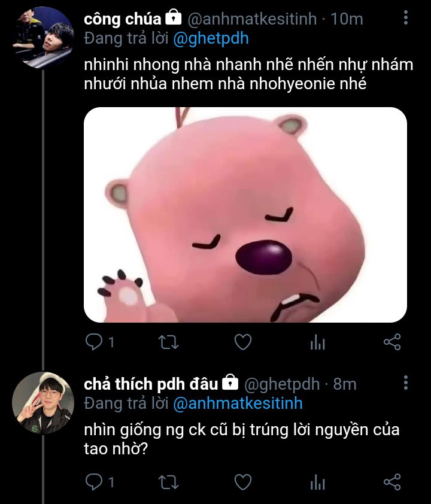Retweet công chúa's Loopy image tweet
Image resolution: width=431 pixels, height=504 pixels.
[x=168, y=342]
